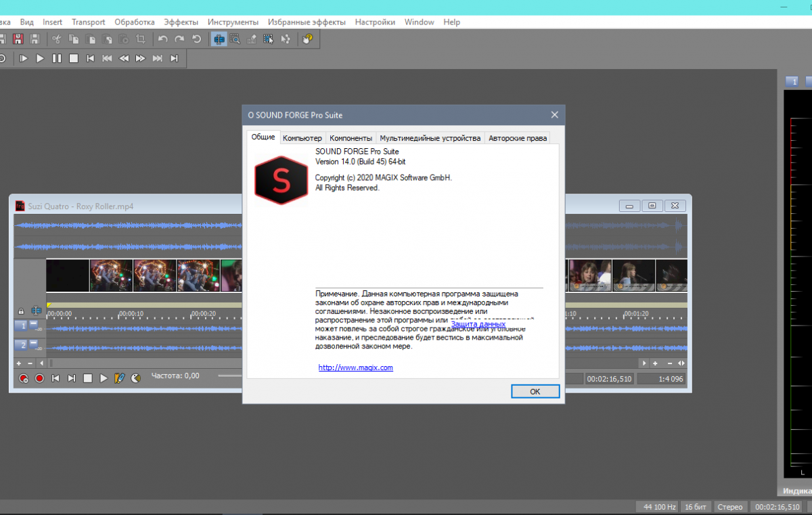
Task: Switch to the Общие tab
Action: point(263,137)
